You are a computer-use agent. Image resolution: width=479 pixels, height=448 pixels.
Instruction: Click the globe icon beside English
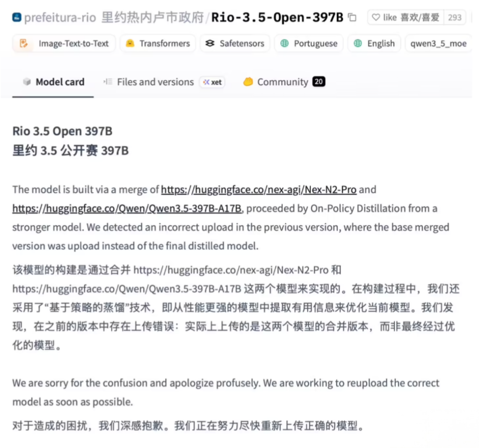click(x=358, y=43)
